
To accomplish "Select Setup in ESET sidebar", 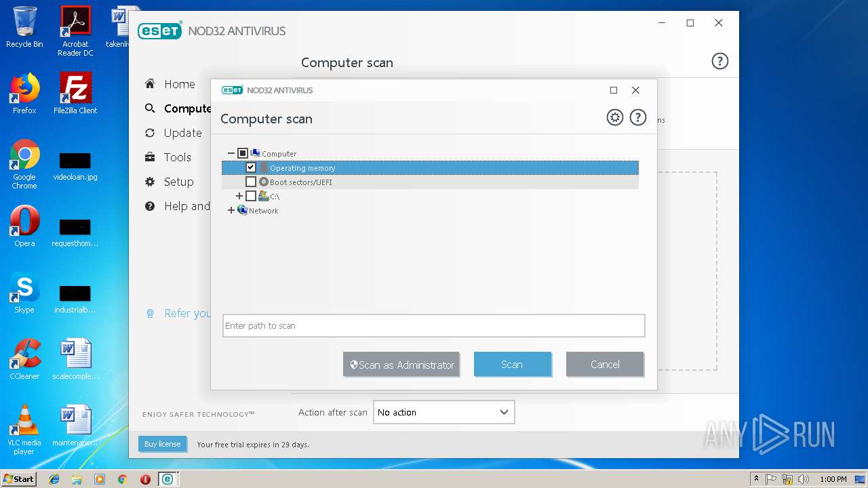I will (x=178, y=182).
